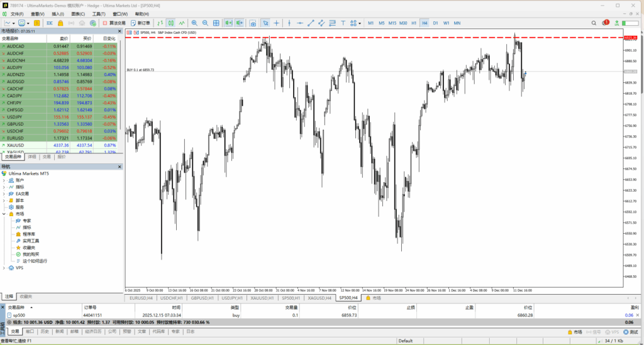644x345 pixels.
Task: Switch chart to candlestick display mode
Action: pos(172,23)
